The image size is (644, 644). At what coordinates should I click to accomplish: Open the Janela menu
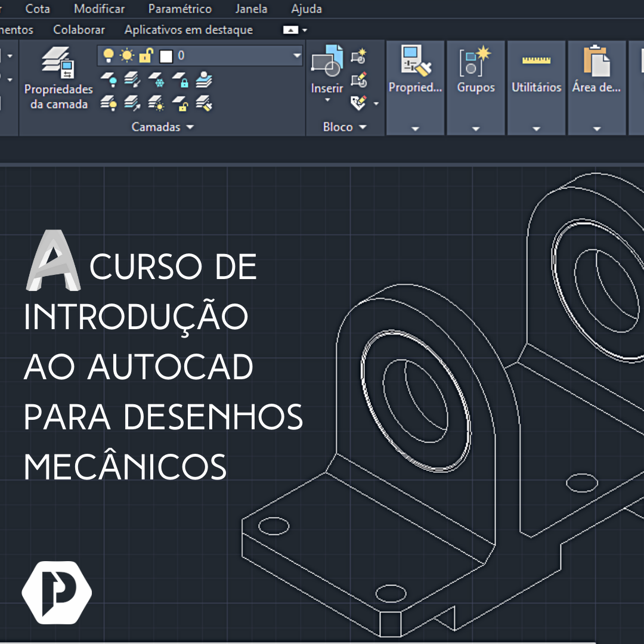(251, 9)
